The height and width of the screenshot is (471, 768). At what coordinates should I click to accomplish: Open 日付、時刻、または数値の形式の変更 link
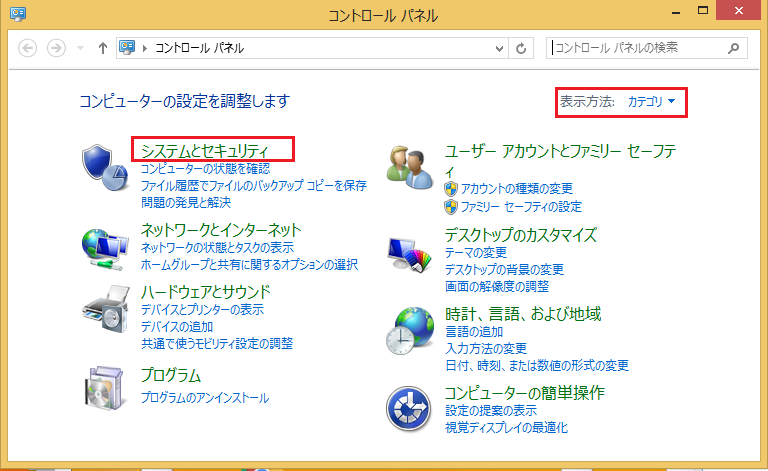coord(537,366)
